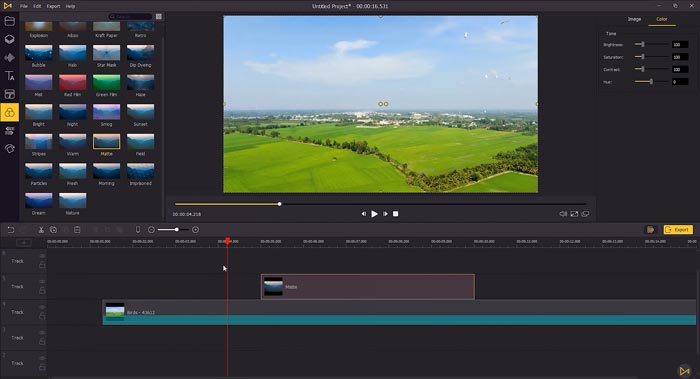Click the Undo arrow in timeline toolbar
The height and width of the screenshot is (379, 700).
[11, 229]
